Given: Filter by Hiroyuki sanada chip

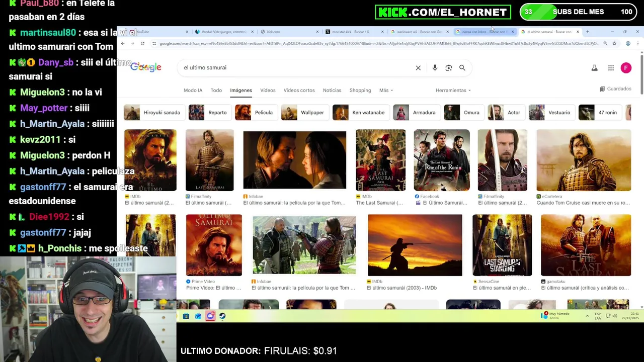Looking at the screenshot, I should click(x=153, y=113).
